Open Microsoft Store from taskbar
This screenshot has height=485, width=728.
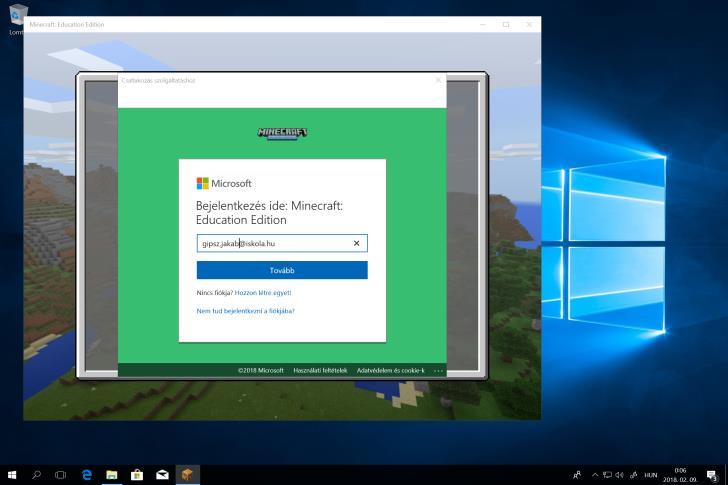click(x=137, y=475)
